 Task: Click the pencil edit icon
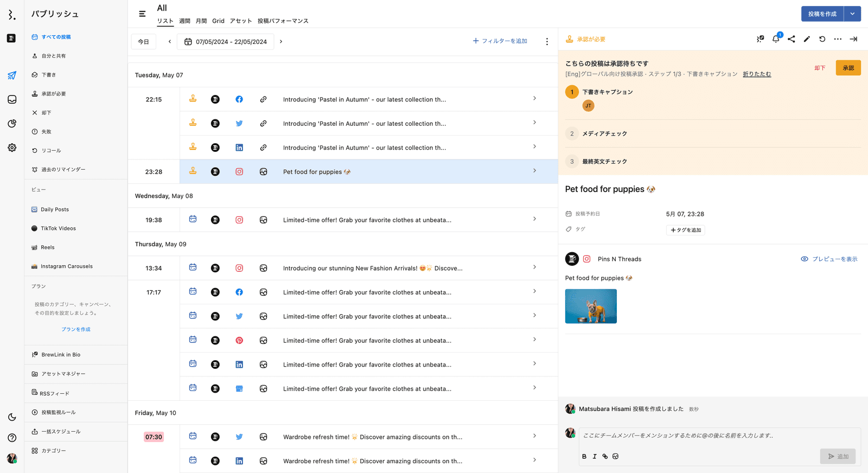(807, 39)
